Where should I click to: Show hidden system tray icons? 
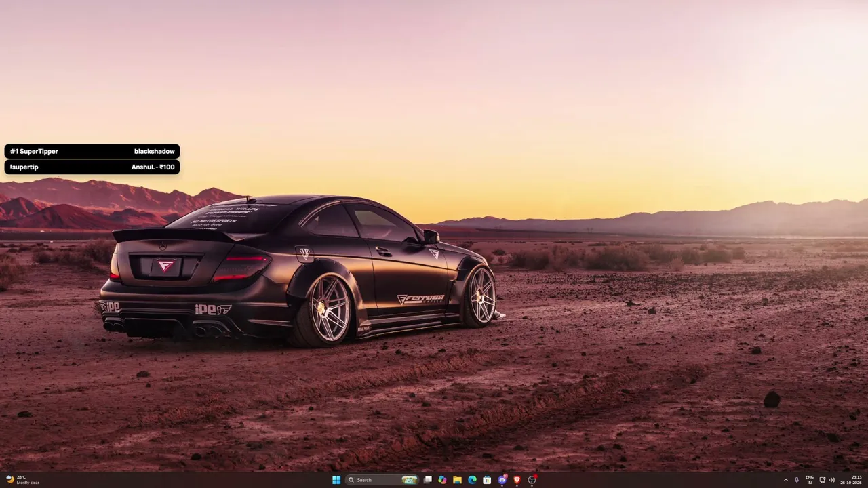click(x=786, y=480)
